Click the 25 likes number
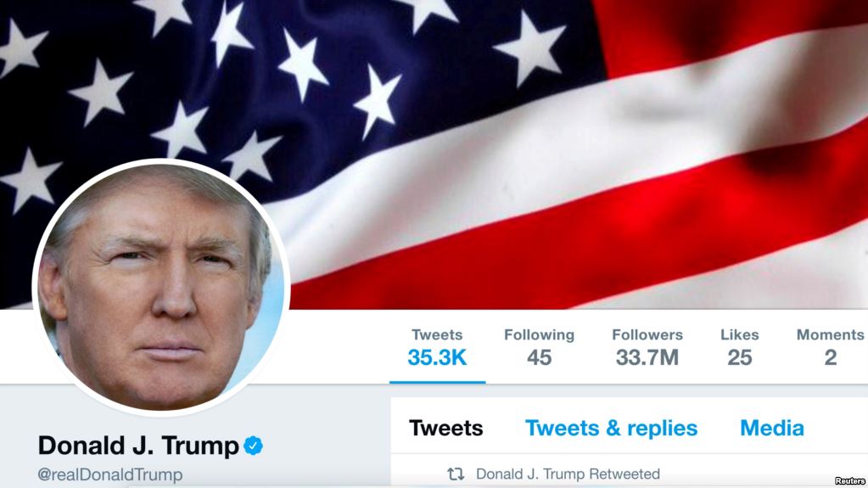 pos(740,358)
